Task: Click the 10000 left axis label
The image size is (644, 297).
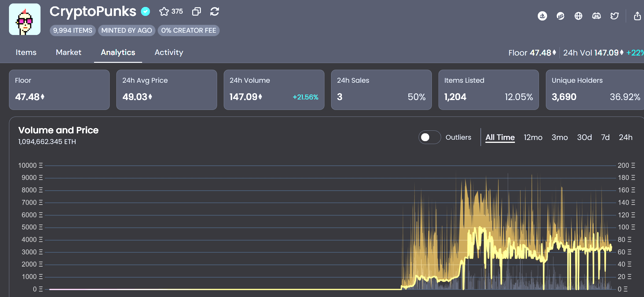Action: 30,165
